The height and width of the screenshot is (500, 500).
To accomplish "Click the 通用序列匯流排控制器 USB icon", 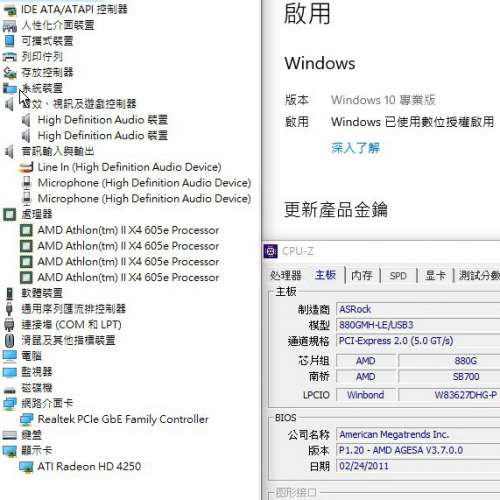I will (9, 309).
